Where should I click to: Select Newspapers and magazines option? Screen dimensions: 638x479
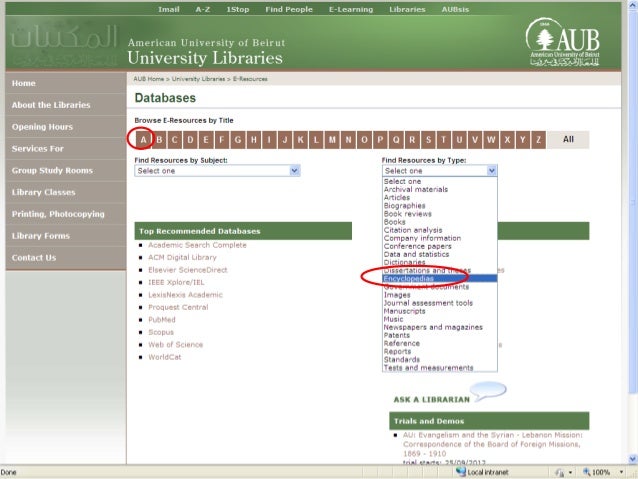(439, 327)
